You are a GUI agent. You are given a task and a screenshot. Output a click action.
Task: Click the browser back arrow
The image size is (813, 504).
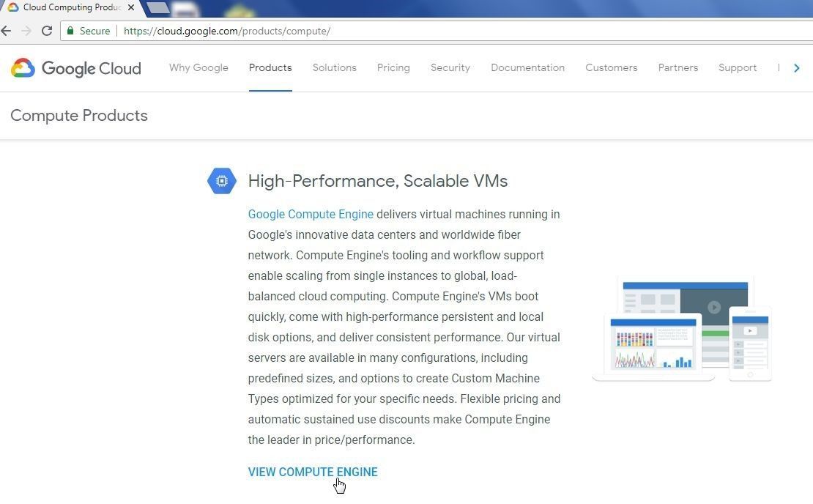click(7, 31)
